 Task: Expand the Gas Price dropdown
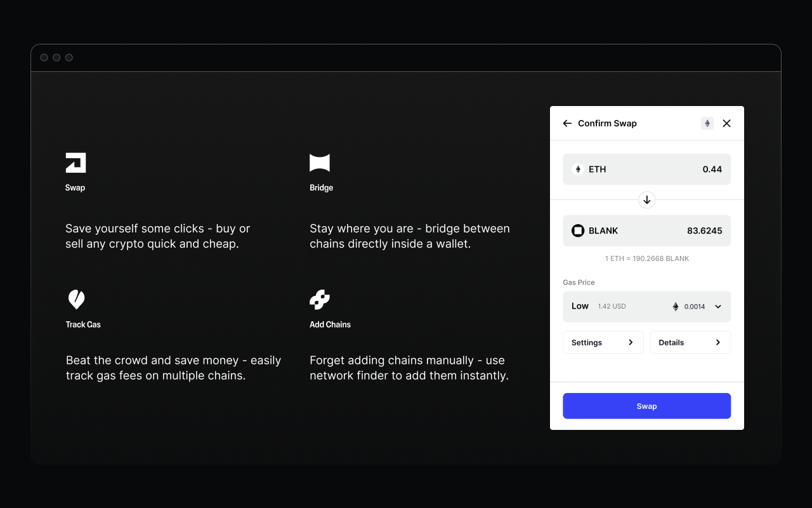717,307
